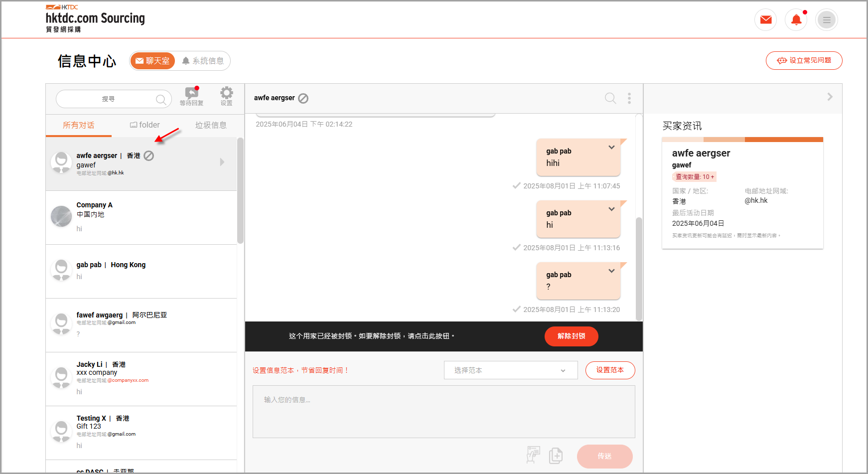Open the chat three-dot more options menu
The image size is (868, 474).
click(x=629, y=98)
